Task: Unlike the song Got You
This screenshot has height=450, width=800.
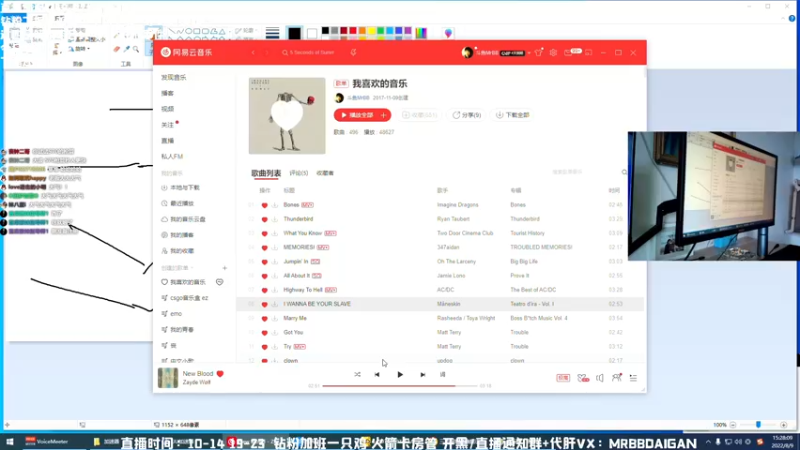Action: pos(264,333)
